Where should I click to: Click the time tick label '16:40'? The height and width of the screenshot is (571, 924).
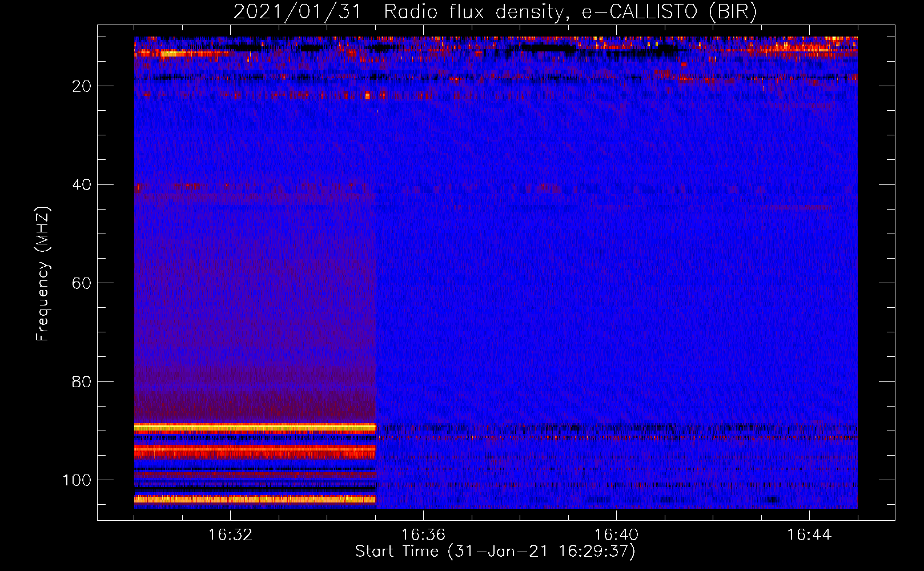pos(616,535)
